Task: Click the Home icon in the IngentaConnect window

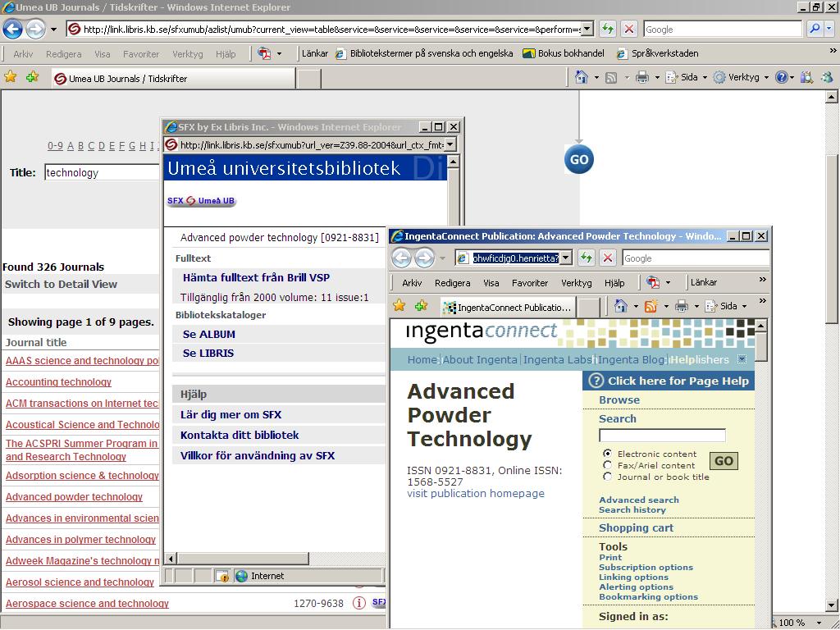Action: point(620,306)
